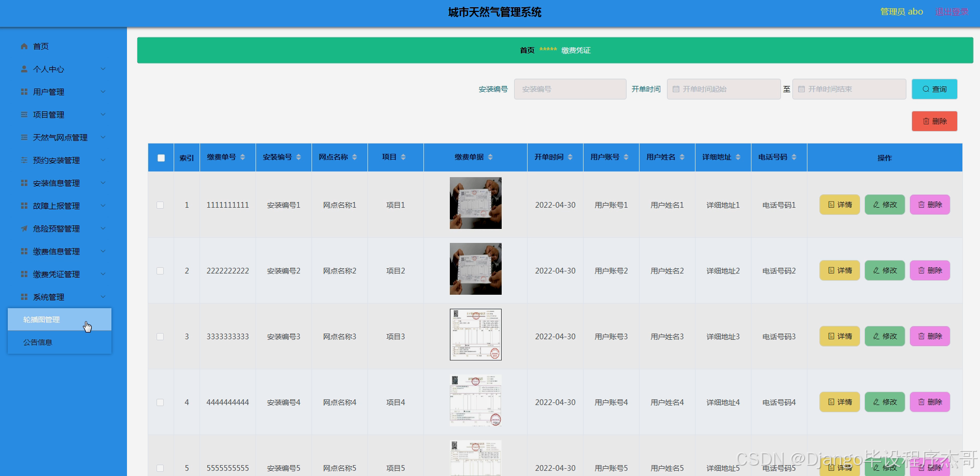Check the row 3333333333 checkbox

point(160,337)
